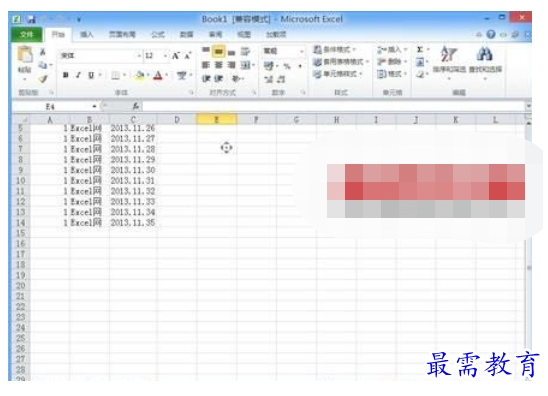This screenshot has height=396, width=548.
Task: Toggle center horizontal alignment
Action: [218, 65]
